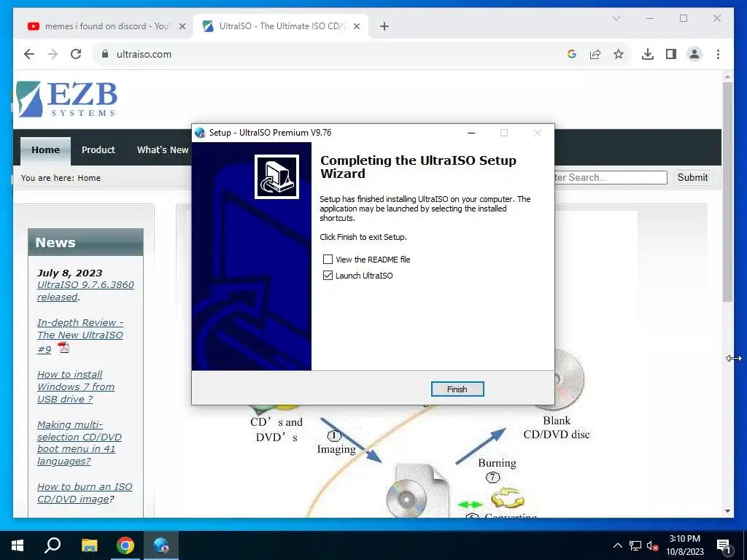Open the Chrome three-dot menu

[718, 54]
